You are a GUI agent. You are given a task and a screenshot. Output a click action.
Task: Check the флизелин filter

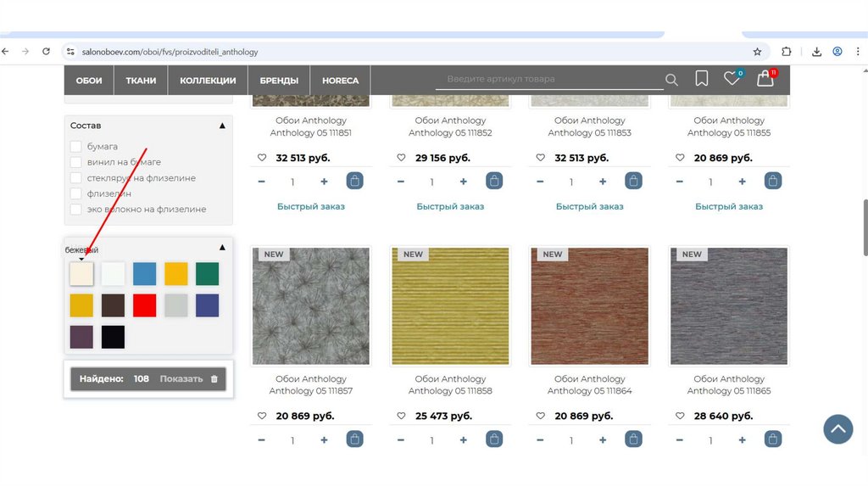coord(75,193)
